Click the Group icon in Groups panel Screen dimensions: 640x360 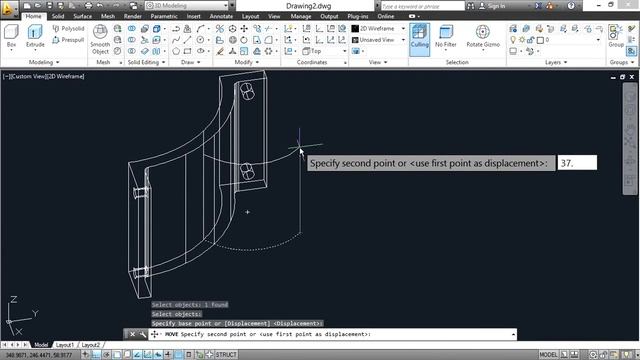coord(616,36)
